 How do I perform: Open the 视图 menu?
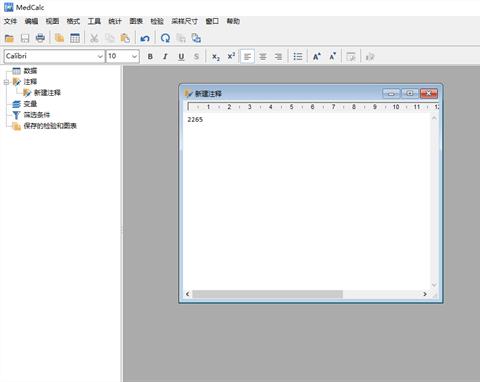[52, 21]
